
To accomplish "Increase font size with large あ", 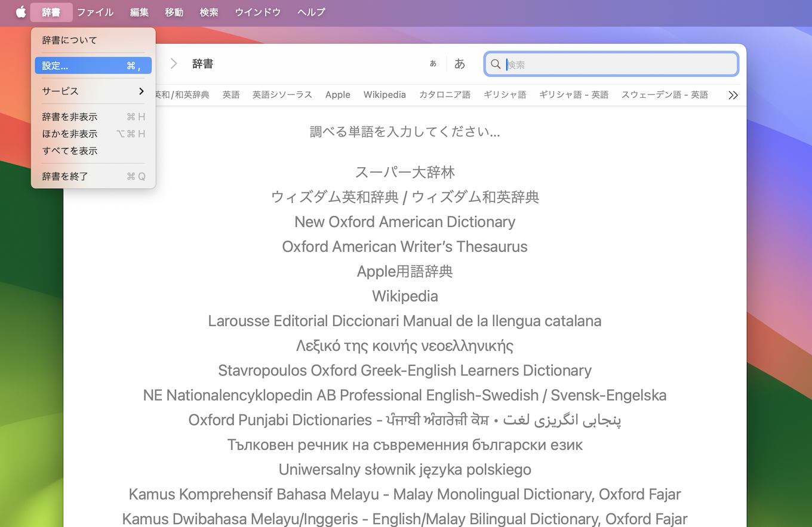I will [x=460, y=64].
